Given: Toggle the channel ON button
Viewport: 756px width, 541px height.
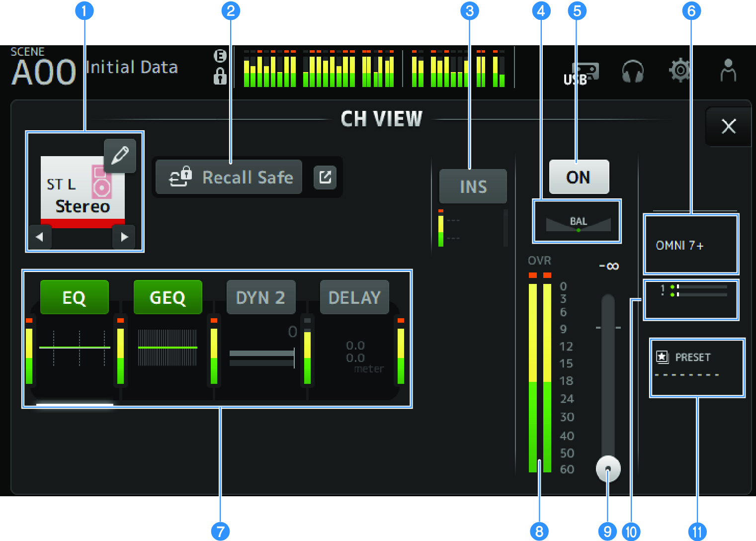Looking at the screenshot, I should click(579, 177).
